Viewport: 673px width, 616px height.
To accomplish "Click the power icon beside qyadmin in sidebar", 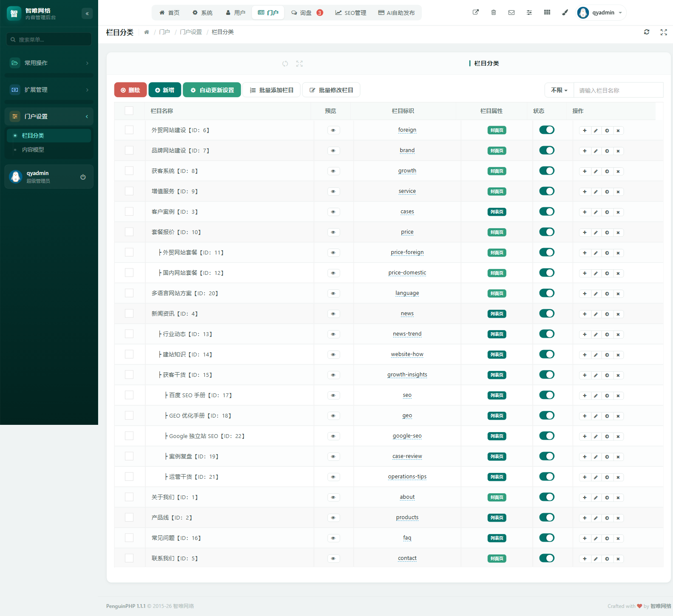I will [83, 177].
